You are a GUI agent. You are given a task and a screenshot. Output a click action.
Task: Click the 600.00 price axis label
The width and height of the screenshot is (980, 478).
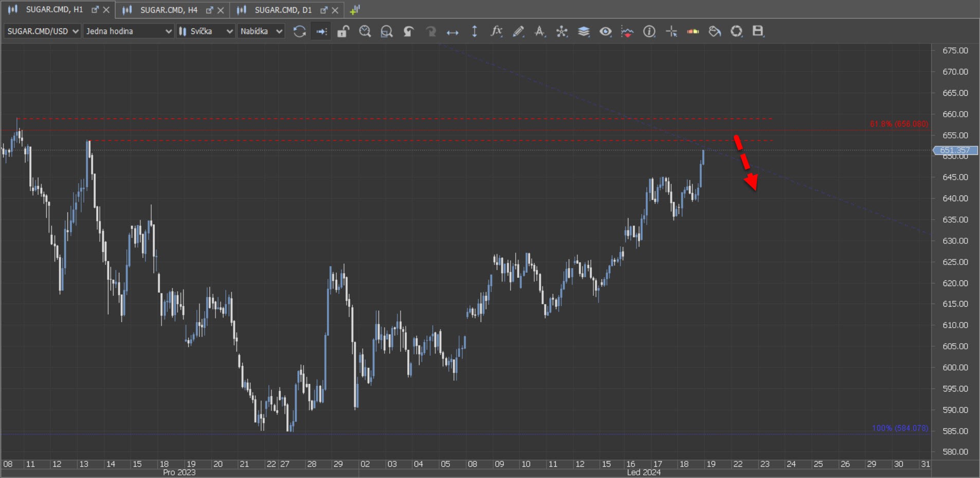tap(955, 367)
